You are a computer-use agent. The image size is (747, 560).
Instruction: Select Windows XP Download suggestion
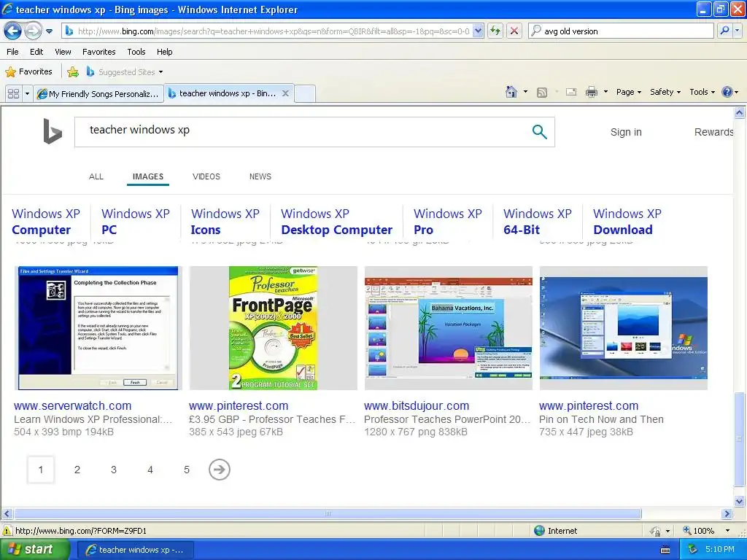[x=627, y=222]
